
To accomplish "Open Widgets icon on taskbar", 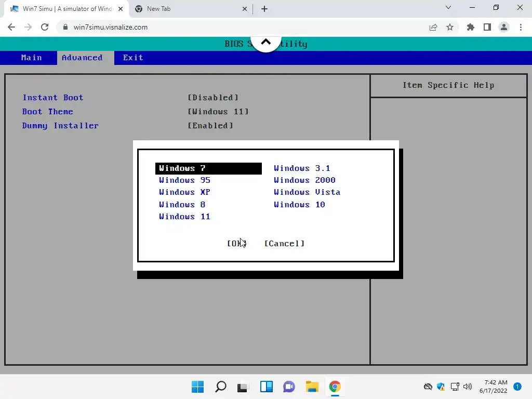I will [267, 387].
